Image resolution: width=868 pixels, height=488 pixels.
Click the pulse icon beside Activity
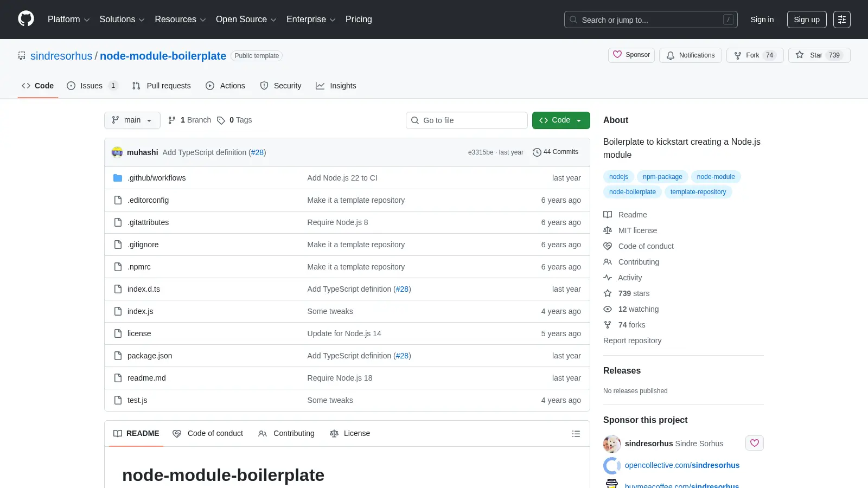[608, 278]
